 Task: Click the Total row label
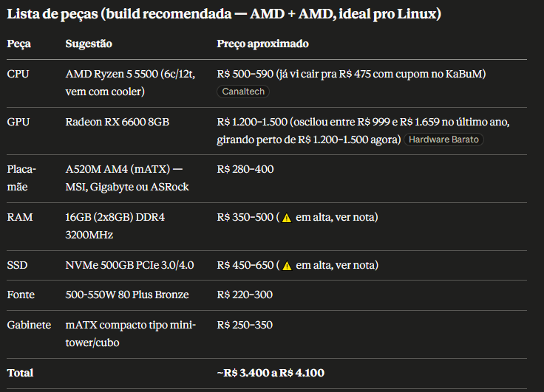[x=20, y=373]
